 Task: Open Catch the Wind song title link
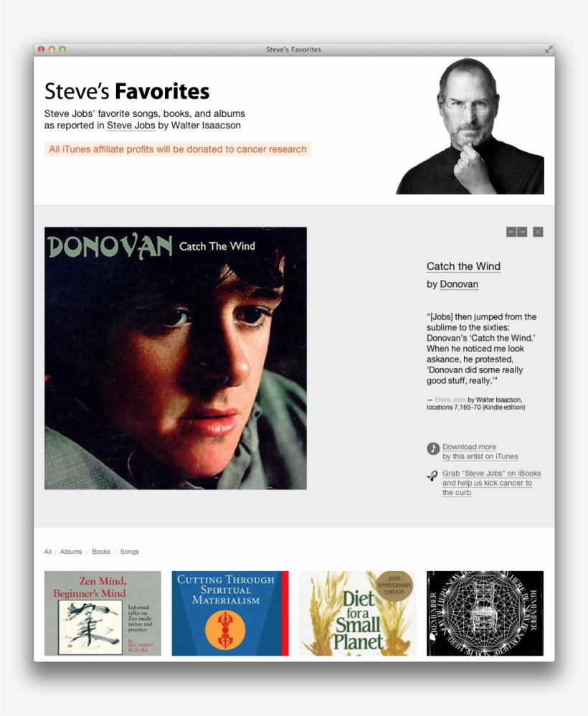coord(463,266)
